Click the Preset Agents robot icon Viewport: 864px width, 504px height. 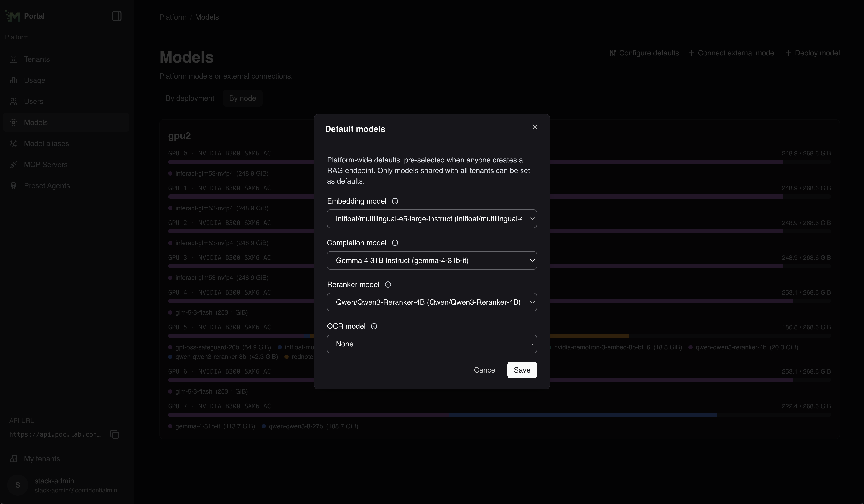pos(13,186)
